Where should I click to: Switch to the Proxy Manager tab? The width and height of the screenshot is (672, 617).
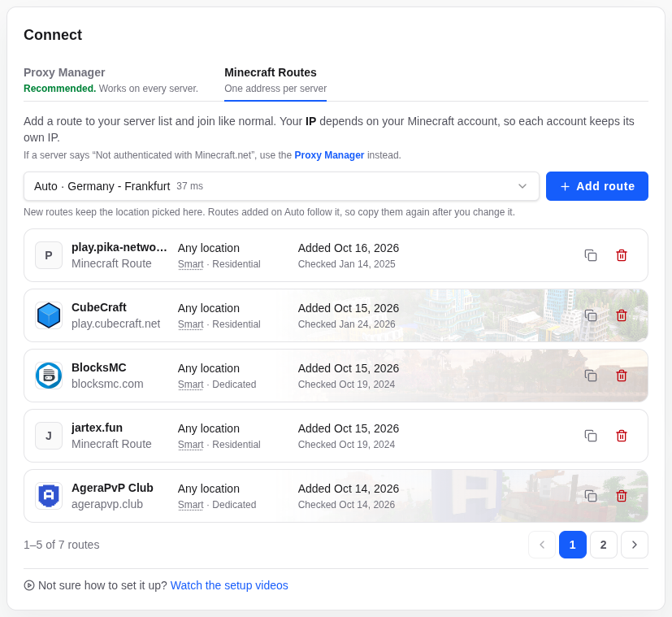(x=111, y=80)
